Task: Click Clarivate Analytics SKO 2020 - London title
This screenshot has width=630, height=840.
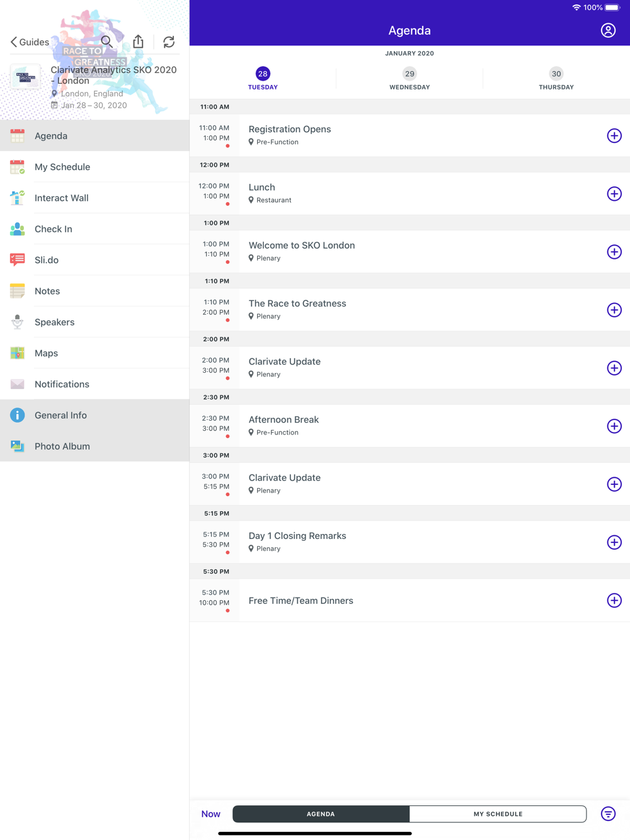Action: (x=113, y=75)
